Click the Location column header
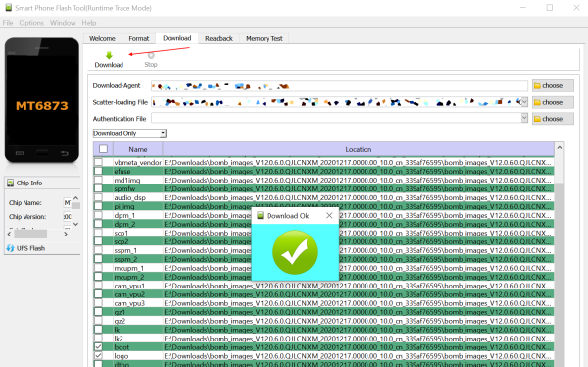This screenshot has height=367, width=588. pos(358,149)
